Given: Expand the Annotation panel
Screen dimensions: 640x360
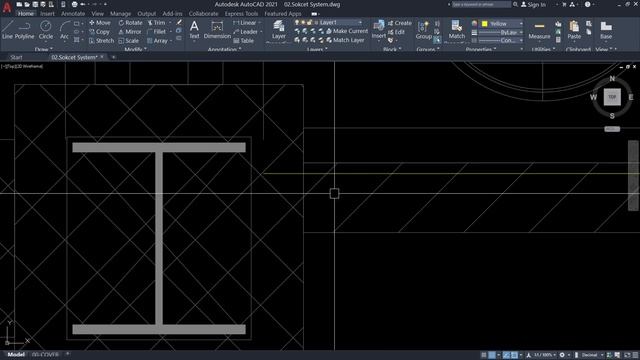Looking at the screenshot, I should coord(224,49).
